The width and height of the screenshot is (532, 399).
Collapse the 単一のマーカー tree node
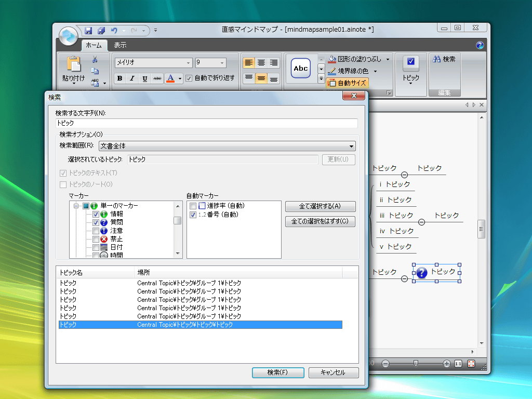pos(76,206)
